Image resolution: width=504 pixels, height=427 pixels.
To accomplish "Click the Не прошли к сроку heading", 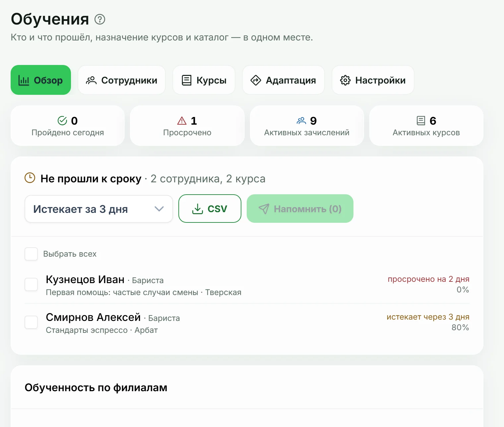I will [x=91, y=179].
